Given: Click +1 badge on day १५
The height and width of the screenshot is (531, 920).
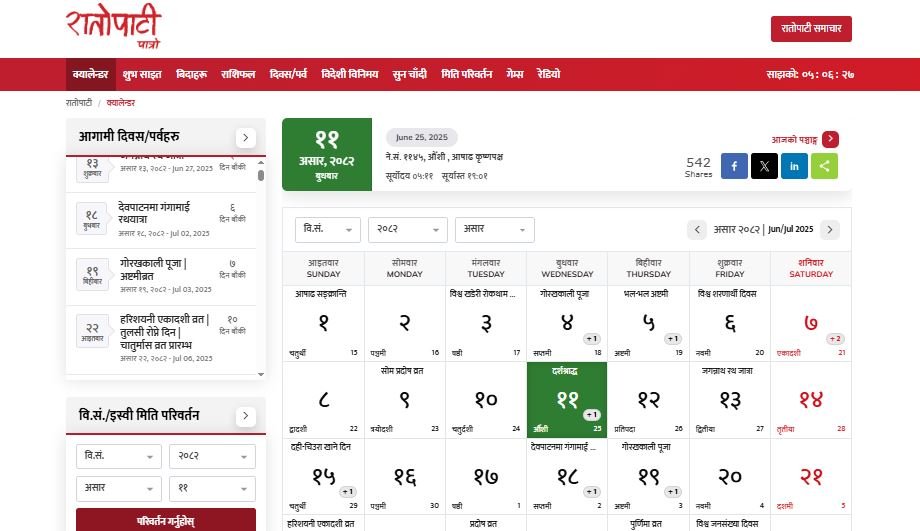Looking at the screenshot, I should [347, 492].
